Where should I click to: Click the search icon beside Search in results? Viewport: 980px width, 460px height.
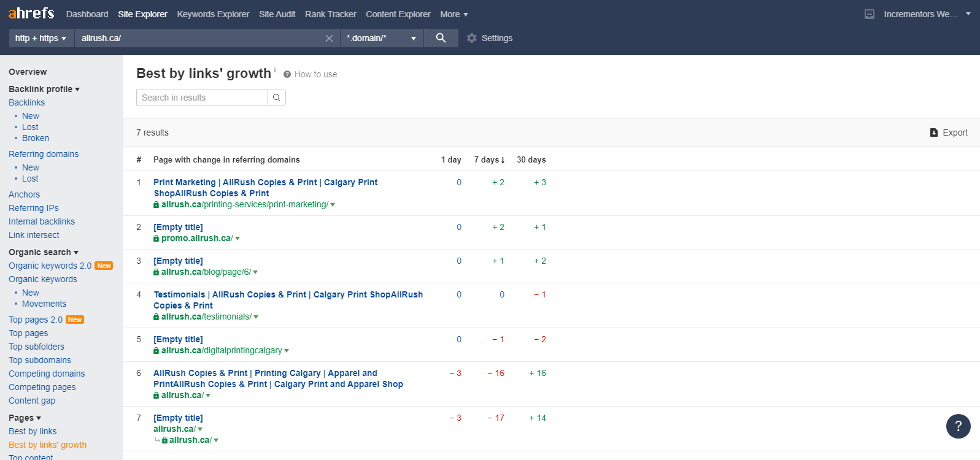277,98
